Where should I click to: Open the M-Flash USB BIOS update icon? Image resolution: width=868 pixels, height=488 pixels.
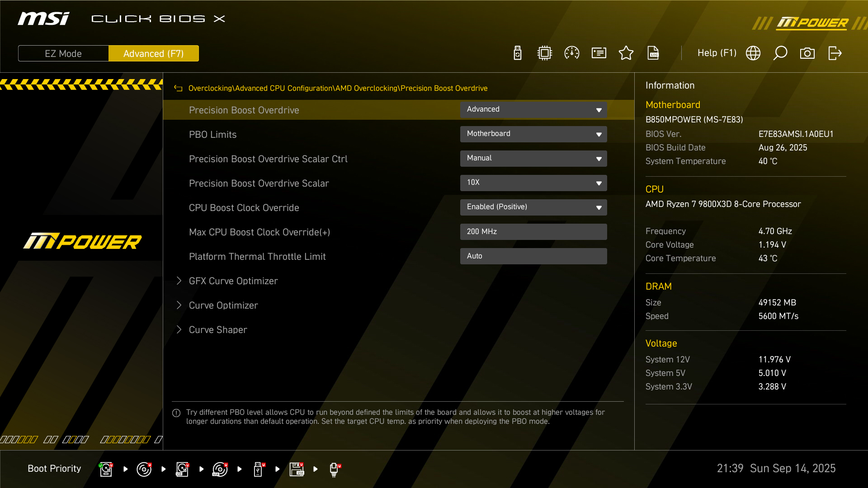click(x=518, y=53)
